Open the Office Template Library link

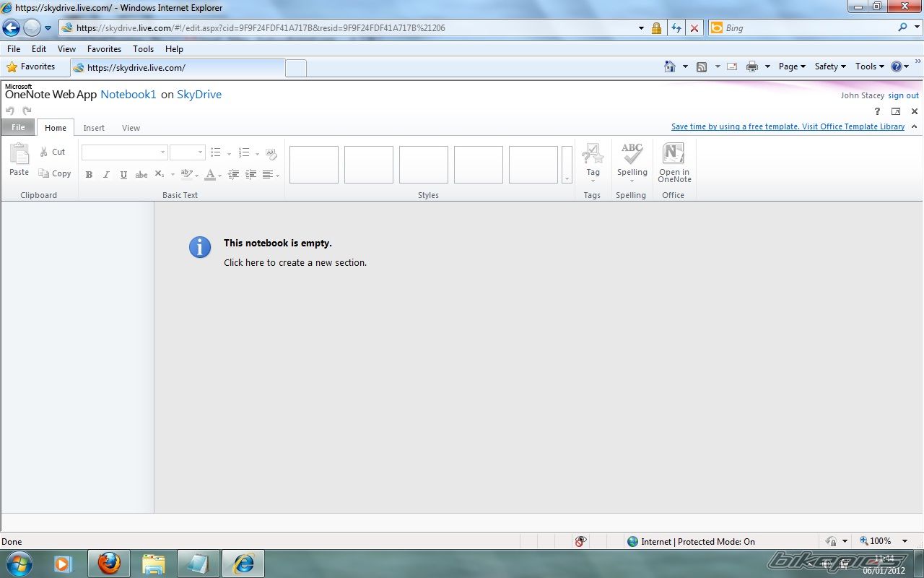click(x=788, y=126)
